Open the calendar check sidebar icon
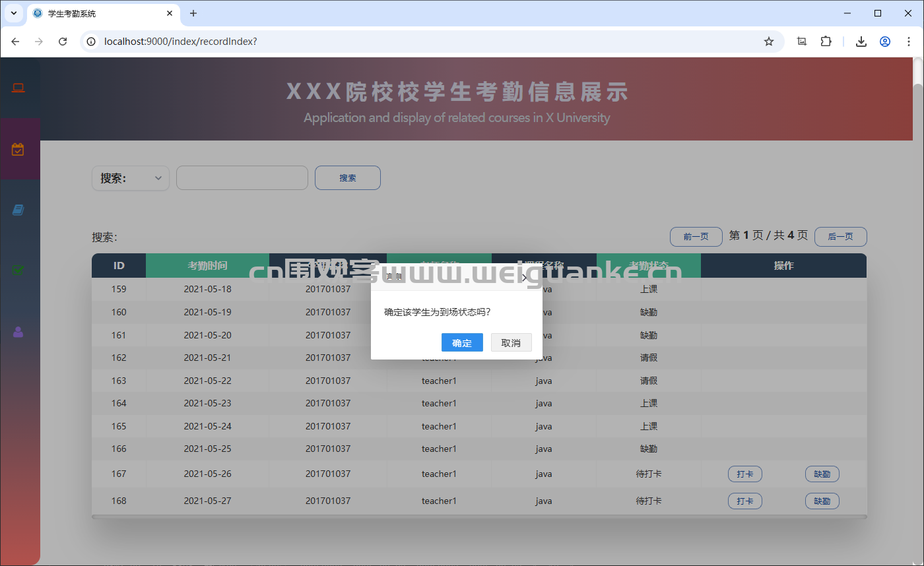Viewport: 924px width, 566px height. pos(18,150)
